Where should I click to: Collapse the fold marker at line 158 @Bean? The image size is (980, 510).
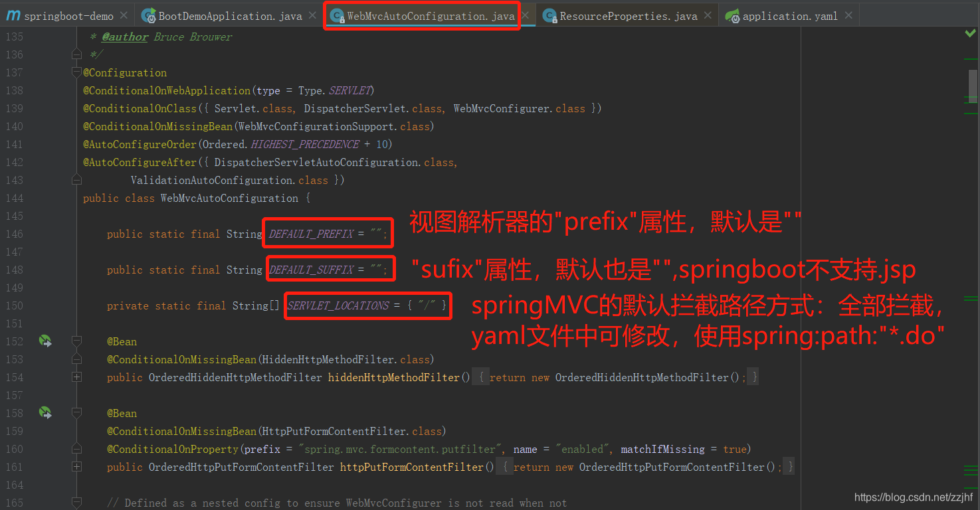(x=76, y=413)
